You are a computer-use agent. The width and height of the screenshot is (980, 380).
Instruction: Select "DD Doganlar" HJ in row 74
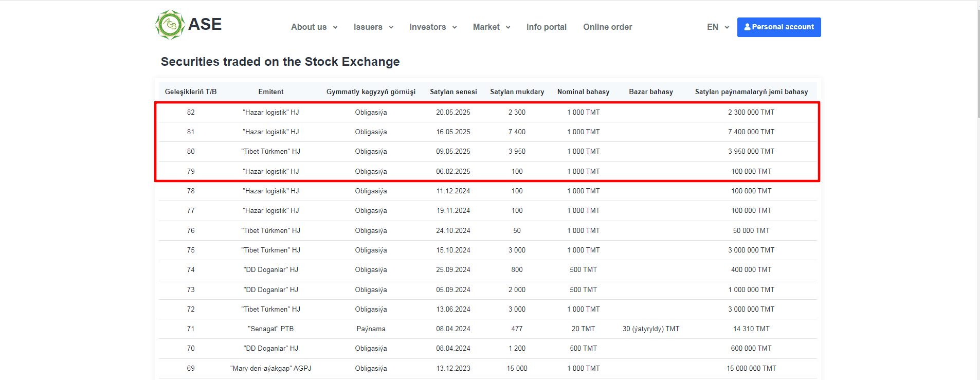[x=271, y=269]
